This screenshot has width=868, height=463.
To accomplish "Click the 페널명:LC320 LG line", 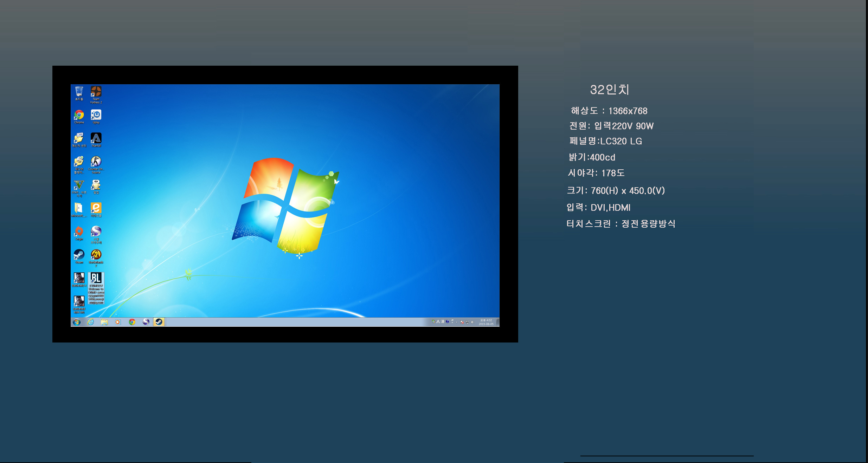I will click(606, 141).
